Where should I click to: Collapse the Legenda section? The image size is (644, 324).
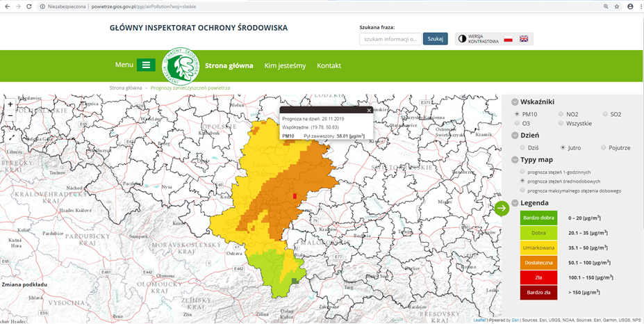515,203
